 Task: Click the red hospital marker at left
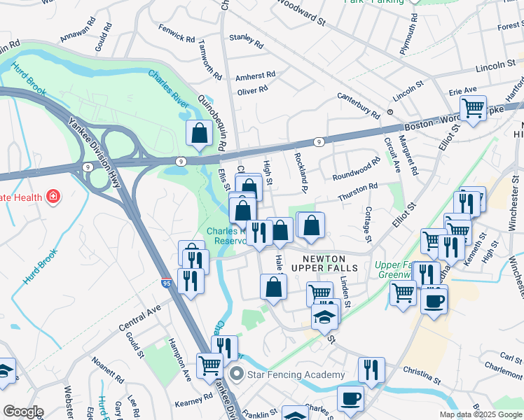[x=53, y=196]
